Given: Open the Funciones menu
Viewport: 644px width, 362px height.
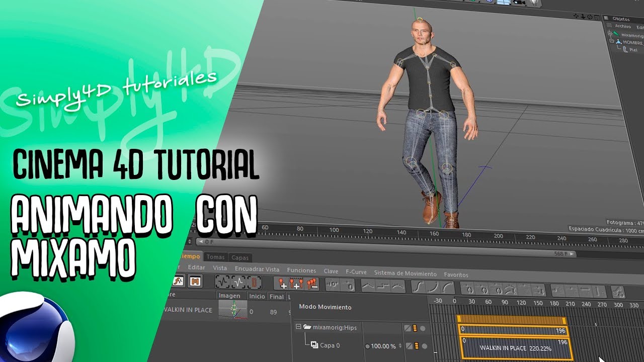Looking at the screenshot, I should point(301,270).
